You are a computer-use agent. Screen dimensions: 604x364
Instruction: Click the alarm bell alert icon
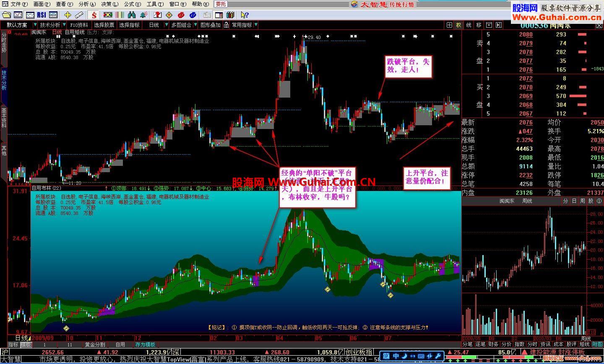143,15
